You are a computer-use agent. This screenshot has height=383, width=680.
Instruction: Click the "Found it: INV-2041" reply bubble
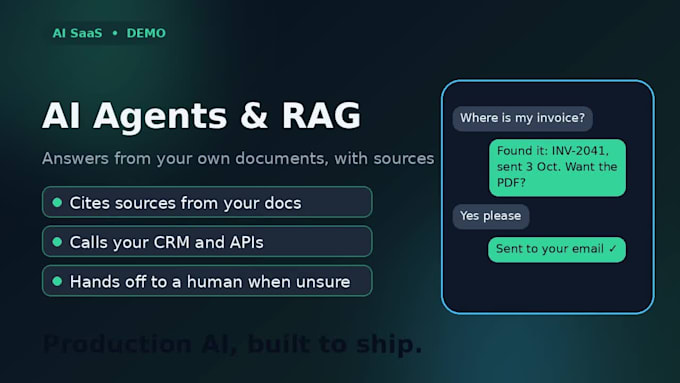(557, 167)
